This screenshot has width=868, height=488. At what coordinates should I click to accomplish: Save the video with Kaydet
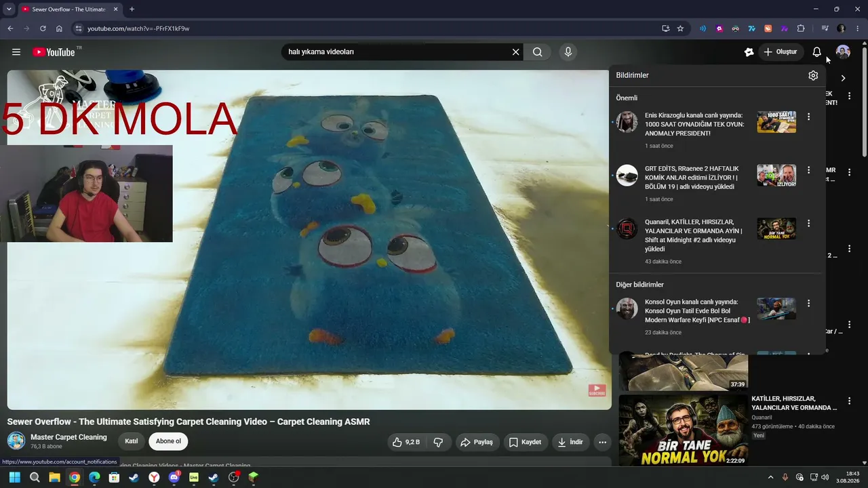525,442
